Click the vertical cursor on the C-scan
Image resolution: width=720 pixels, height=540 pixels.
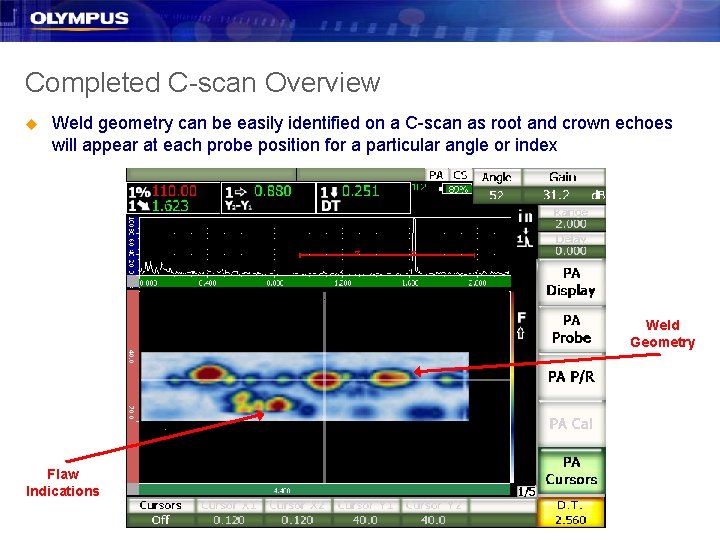(325, 387)
